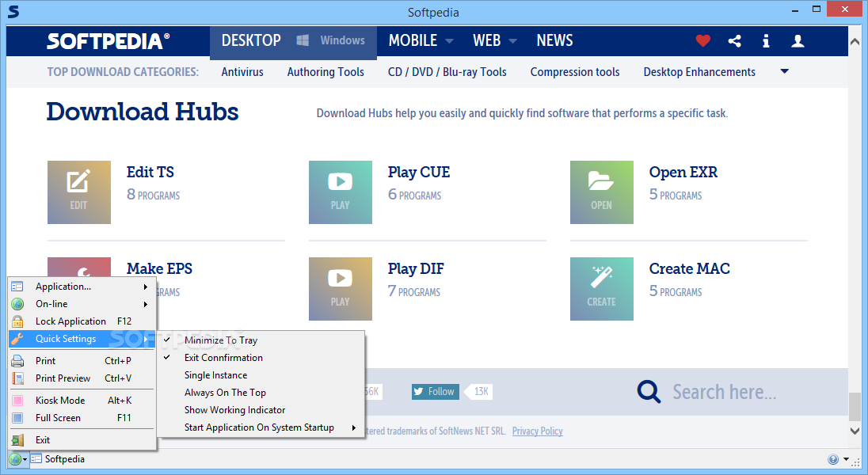Screen dimensions: 868x475
Task: Click the Play DIF hub icon
Action: tap(341, 288)
